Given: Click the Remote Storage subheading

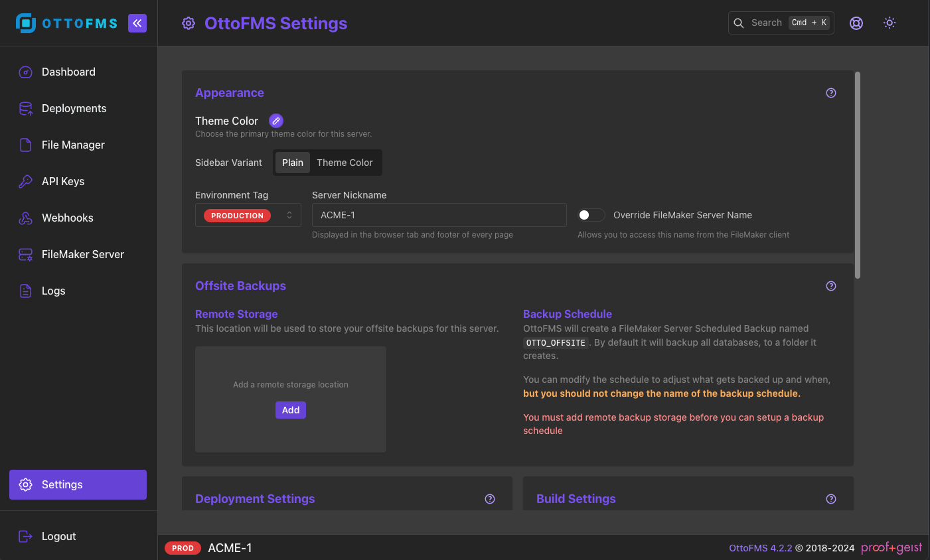Looking at the screenshot, I should click(x=236, y=314).
